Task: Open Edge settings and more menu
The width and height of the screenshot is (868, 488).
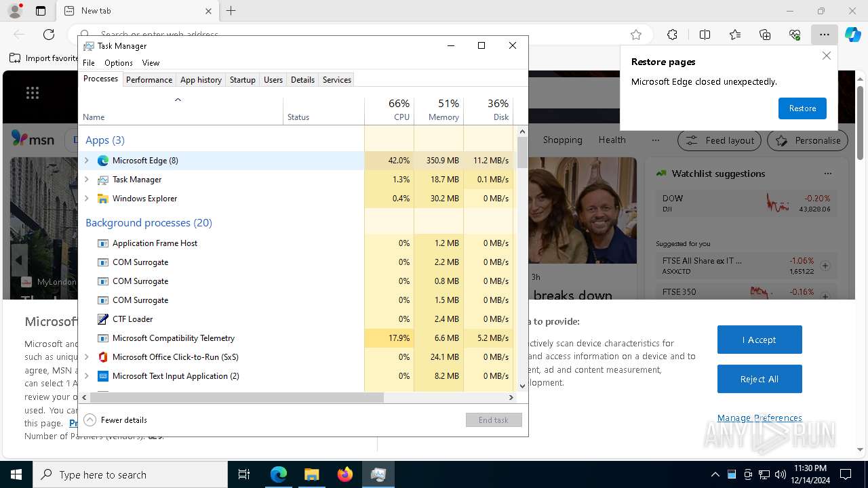Action: pyautogui.click(x=824, y=35)
